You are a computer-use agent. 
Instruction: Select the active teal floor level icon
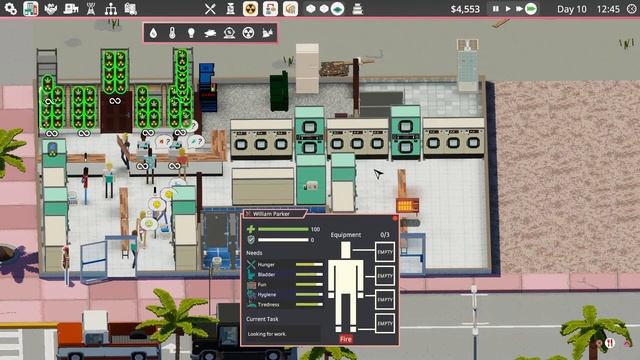pyautogui.click(x=338, y=9)
